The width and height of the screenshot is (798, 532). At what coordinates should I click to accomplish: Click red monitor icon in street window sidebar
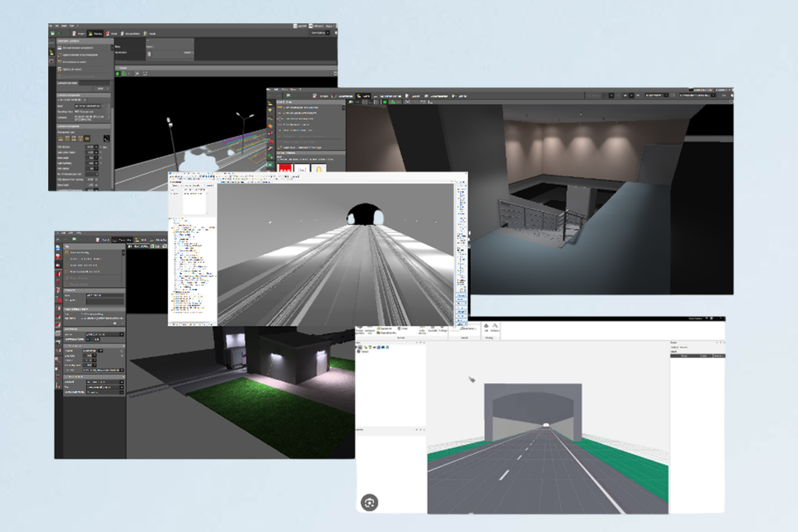pyautogui.click(x=52, y=61)
